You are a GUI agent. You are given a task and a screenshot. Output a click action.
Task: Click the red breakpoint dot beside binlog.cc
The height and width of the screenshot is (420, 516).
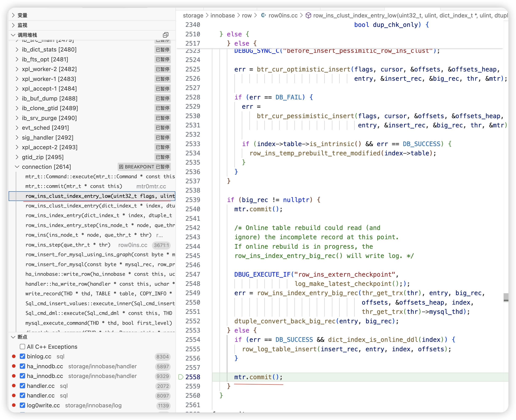tap(14, 356)
